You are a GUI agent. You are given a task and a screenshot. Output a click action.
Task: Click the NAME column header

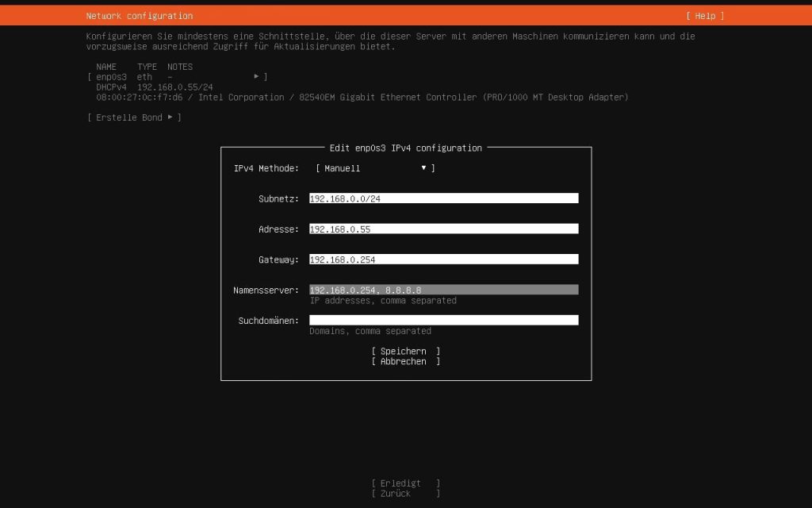(x=106, y=67)
